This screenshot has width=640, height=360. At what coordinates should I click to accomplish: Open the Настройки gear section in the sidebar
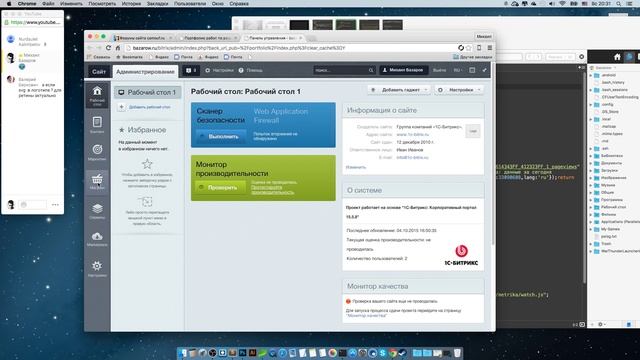point(97,269)
